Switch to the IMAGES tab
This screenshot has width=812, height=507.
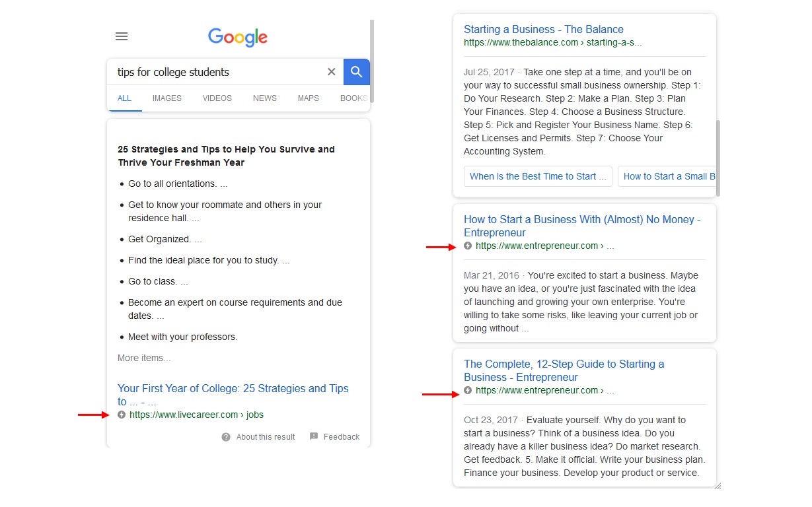(166, 98)
